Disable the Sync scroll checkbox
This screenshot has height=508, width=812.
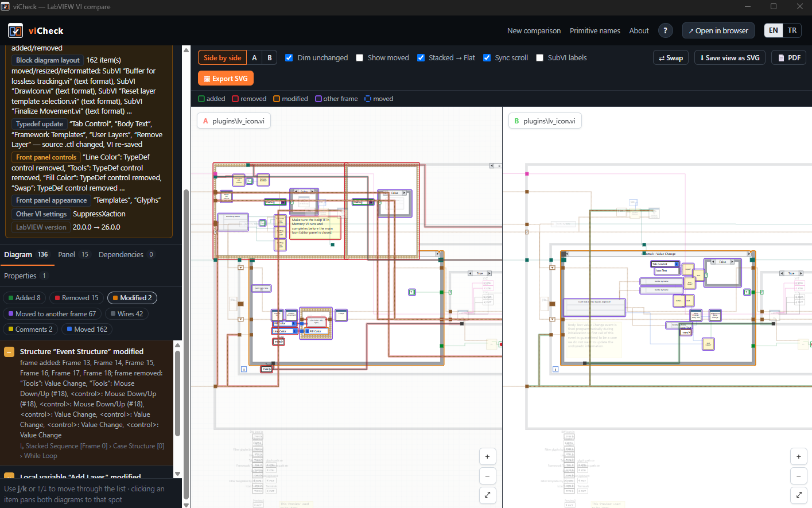coord(487,57)
